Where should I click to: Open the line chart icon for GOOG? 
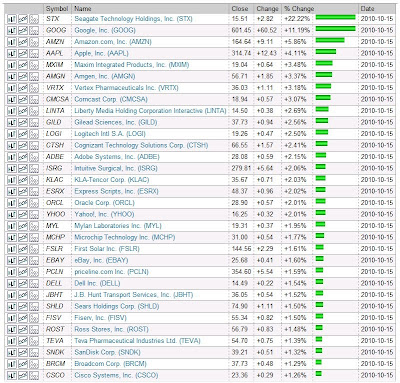[x=23, y=31]
